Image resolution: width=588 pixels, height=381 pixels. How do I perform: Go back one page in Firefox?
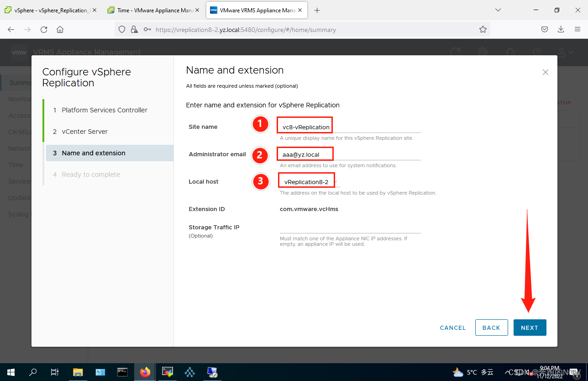(11, 30)
